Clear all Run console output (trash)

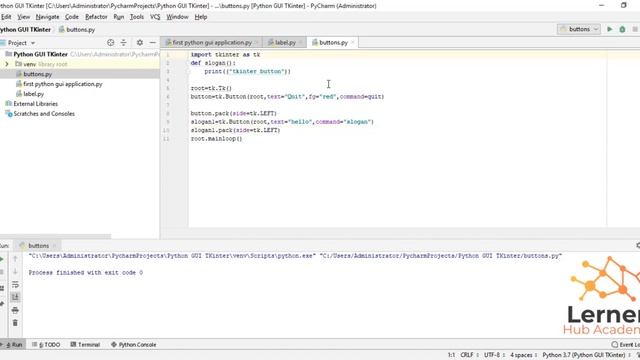coord(15,323)
